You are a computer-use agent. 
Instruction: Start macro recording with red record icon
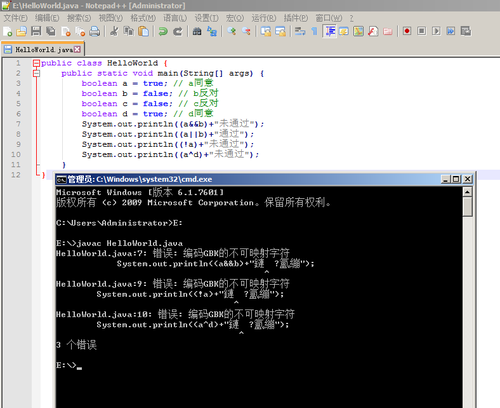pos(407,31)
